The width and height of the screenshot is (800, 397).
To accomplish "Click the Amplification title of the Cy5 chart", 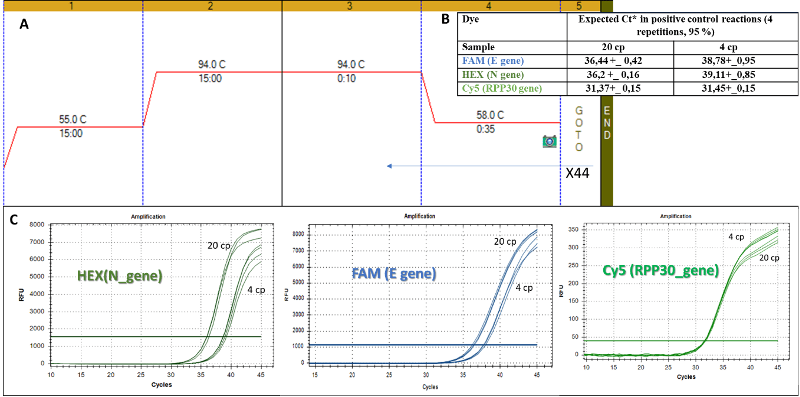I will [677, 216].
